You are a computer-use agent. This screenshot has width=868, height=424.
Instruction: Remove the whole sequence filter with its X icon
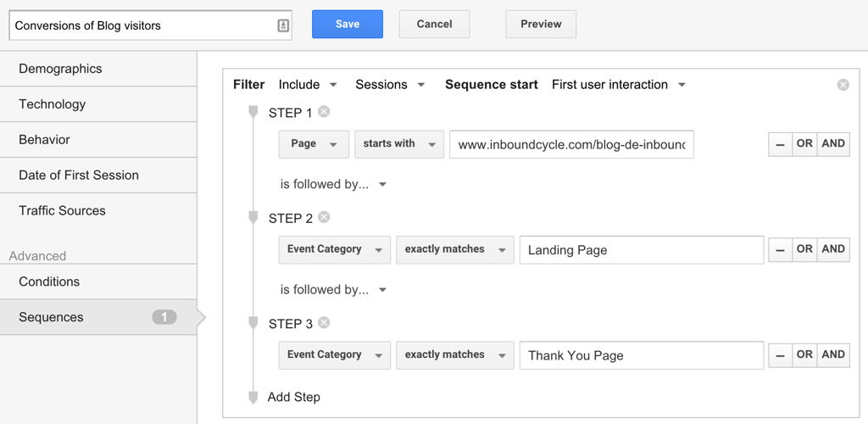pos(843,85)
